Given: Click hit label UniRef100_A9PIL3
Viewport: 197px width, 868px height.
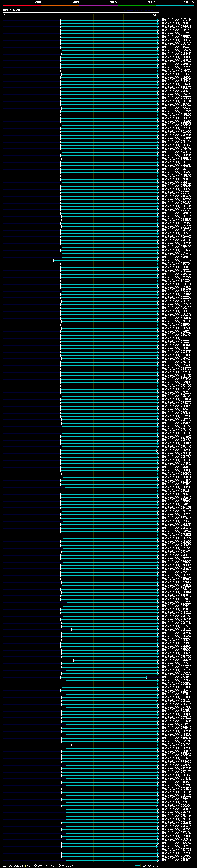Looking at the screenshot, I should click(x=177, y=162).
